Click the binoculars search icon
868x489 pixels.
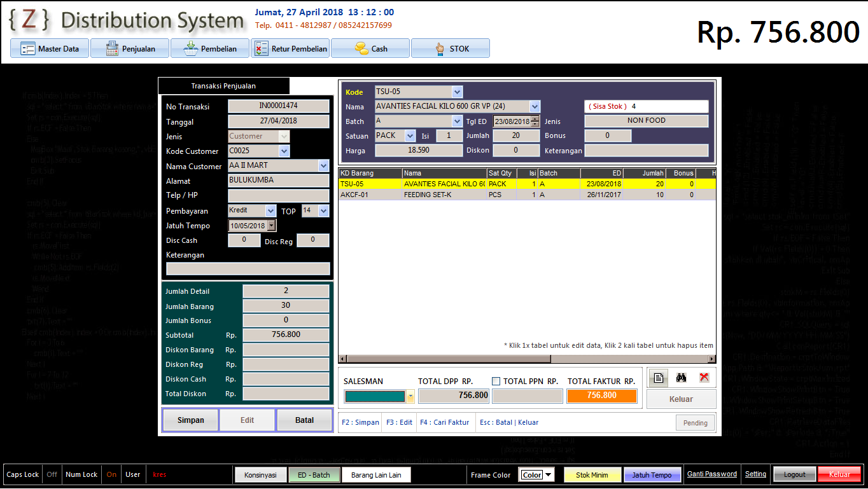681,378
